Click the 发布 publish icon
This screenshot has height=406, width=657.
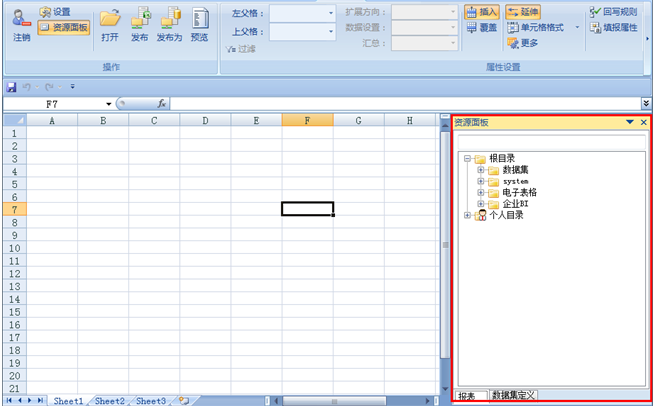coord(140,23)
